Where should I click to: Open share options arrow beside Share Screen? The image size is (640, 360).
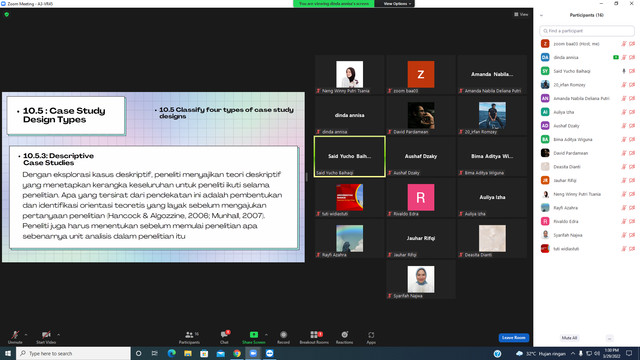pos(267,335)
